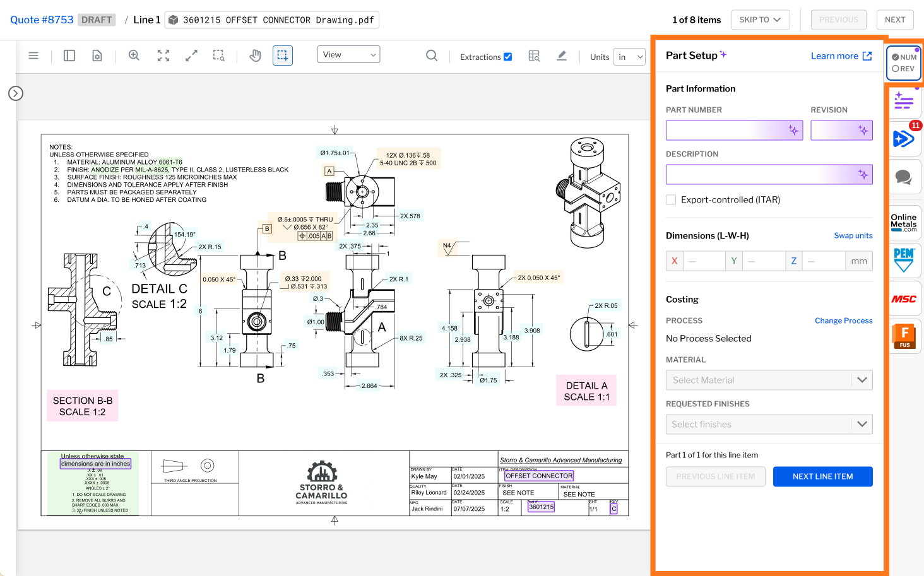This screenshot has width=924, height=576.
Task: Click the fit-to-page icon
Action: coord(163,56)
